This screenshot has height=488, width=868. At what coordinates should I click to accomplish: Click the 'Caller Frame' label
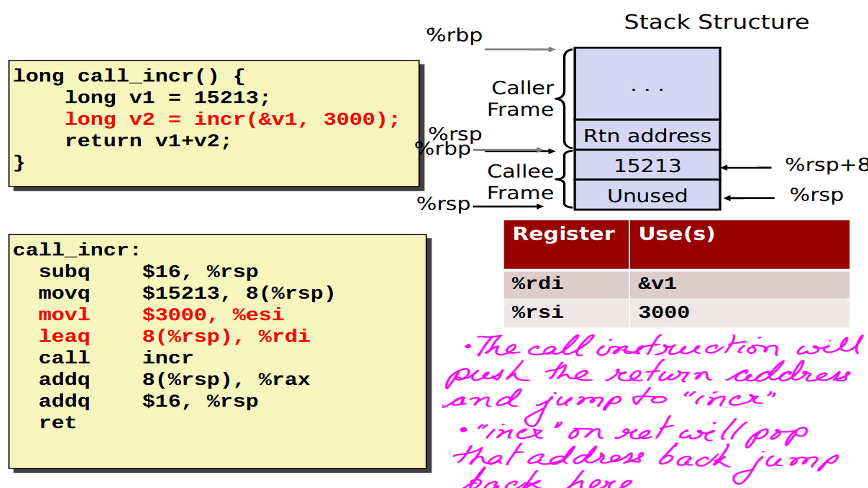pos(521,99)
